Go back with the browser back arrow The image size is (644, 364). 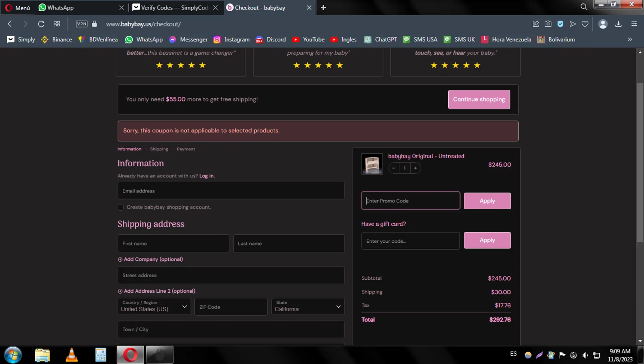tap(9, 24)
